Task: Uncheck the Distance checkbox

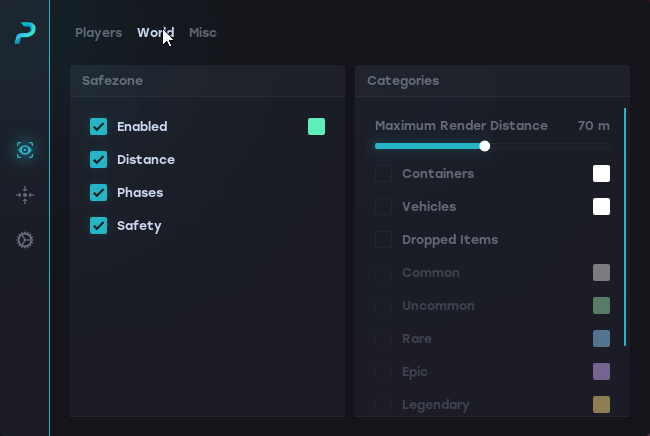Action: [98, 160]
